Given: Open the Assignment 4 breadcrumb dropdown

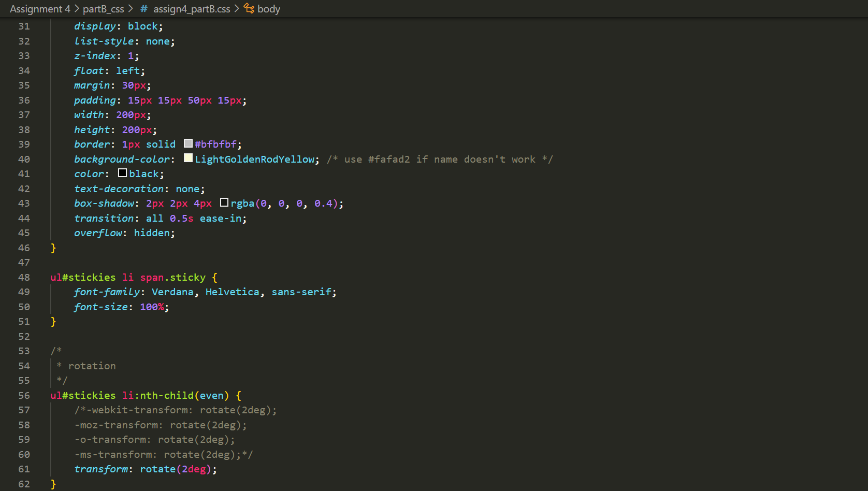Looking at the screenshot, I should click(x=40, y=9).
